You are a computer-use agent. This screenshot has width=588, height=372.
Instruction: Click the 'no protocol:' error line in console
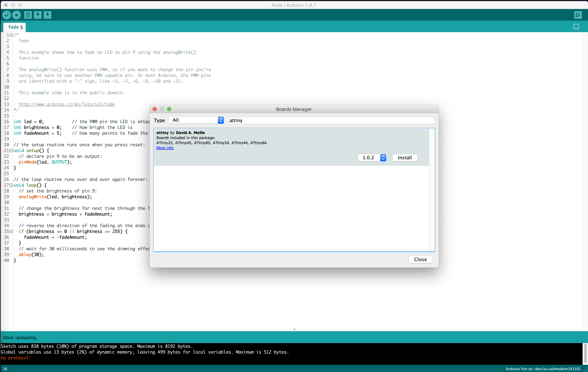16,358
